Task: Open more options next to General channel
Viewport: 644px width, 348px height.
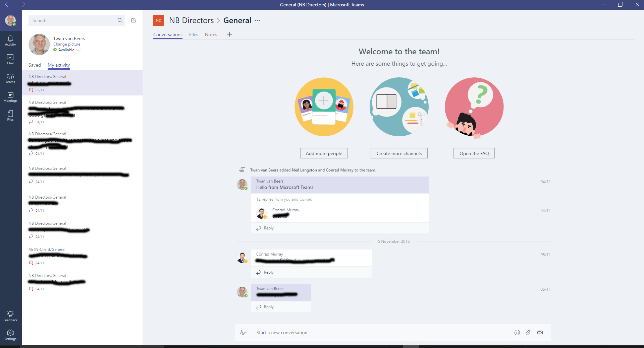Action: [x=257, y=20]
